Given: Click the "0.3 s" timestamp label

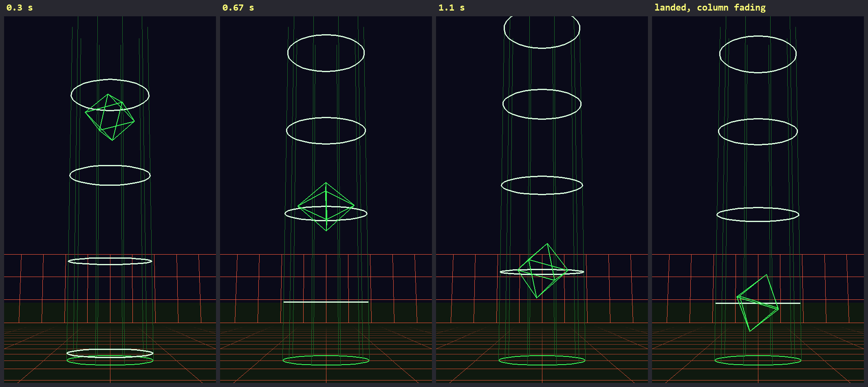Looking at the screenshot, I should pos(20,8).
